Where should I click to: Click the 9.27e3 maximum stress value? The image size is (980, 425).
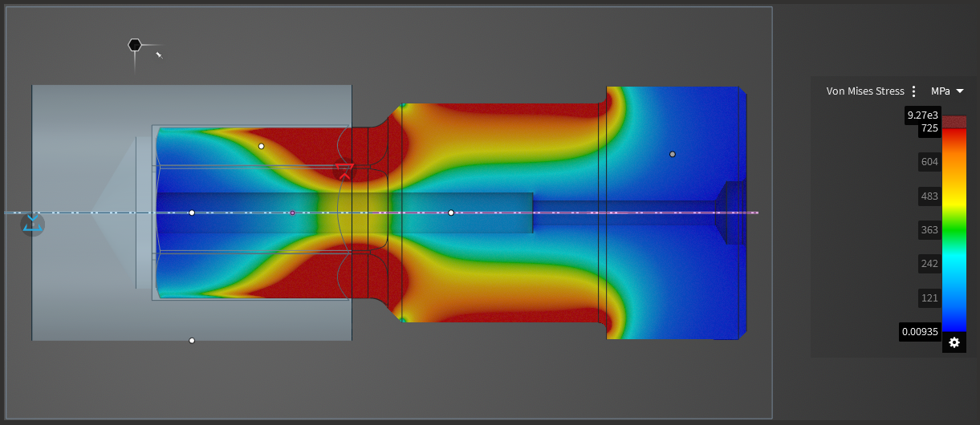[923, 115]
